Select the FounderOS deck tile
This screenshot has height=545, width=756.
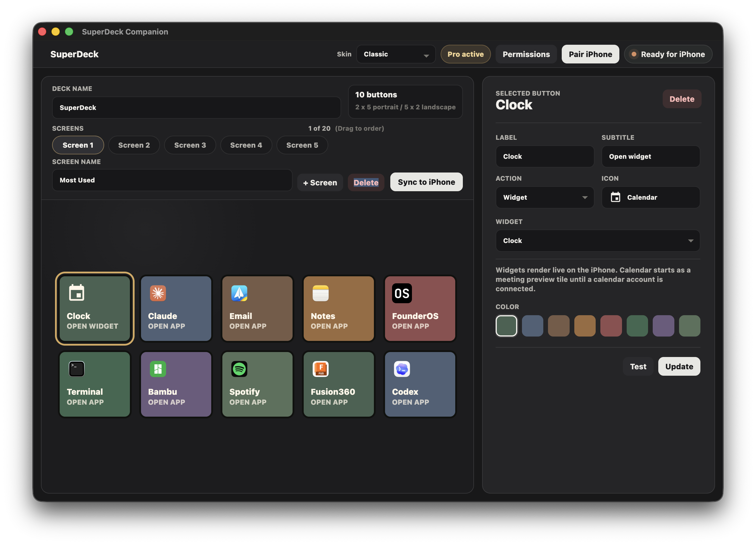[420, 308]
